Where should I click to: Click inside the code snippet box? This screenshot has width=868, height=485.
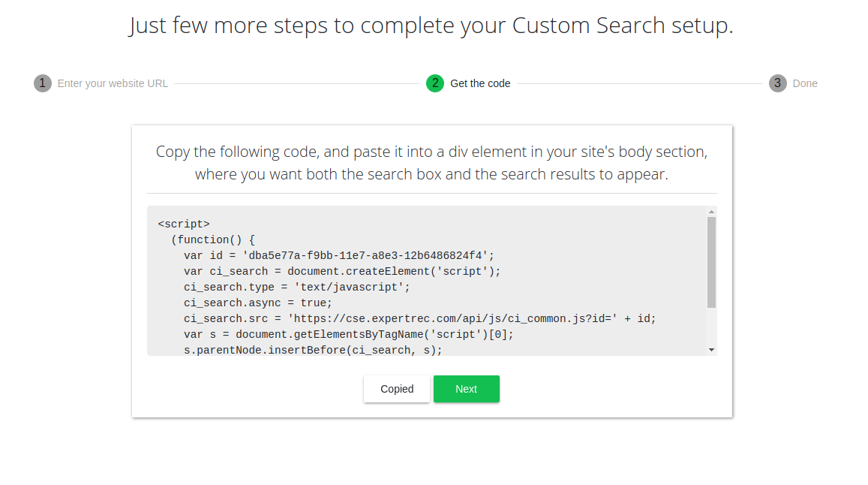428,282
